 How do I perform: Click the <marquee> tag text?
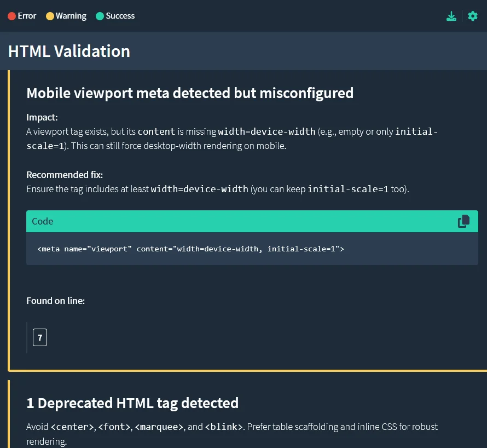(x=159, y=427)
